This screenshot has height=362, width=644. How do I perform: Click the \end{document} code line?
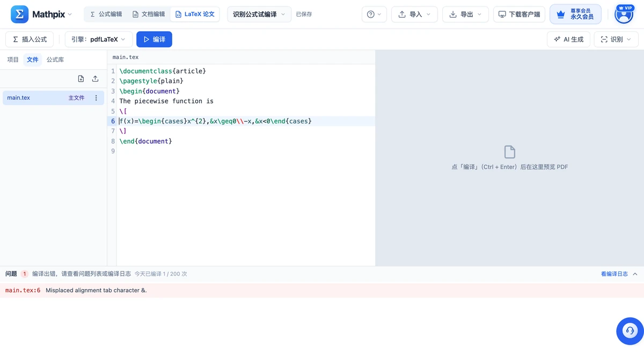tap(145, 141)
